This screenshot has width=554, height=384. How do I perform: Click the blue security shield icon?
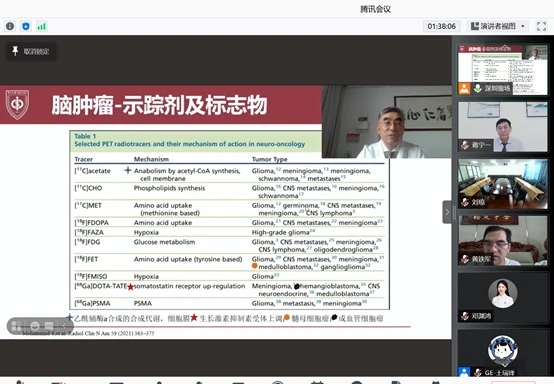pyautogui.click(x=26, y=26)
